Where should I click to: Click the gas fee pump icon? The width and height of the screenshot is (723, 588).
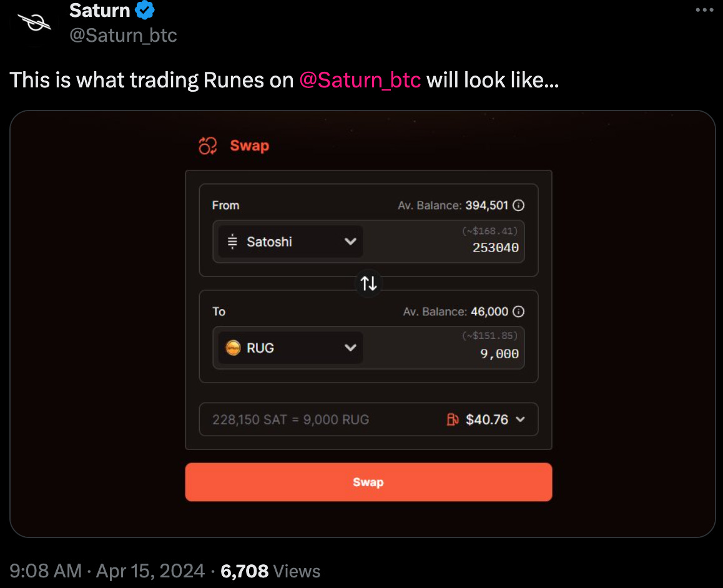(x=453, y=419)
